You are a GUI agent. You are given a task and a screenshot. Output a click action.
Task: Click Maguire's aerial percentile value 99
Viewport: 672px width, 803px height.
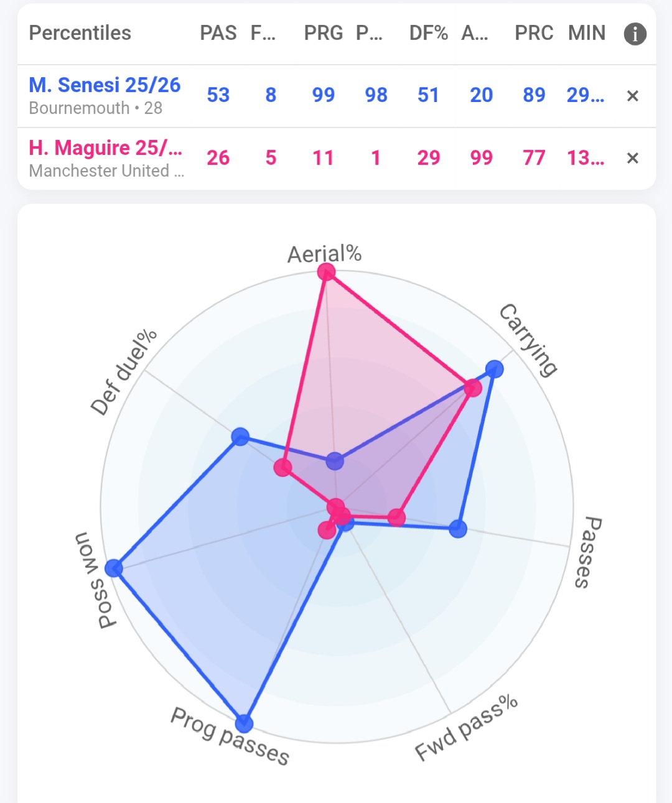click(x=481, y=158)
